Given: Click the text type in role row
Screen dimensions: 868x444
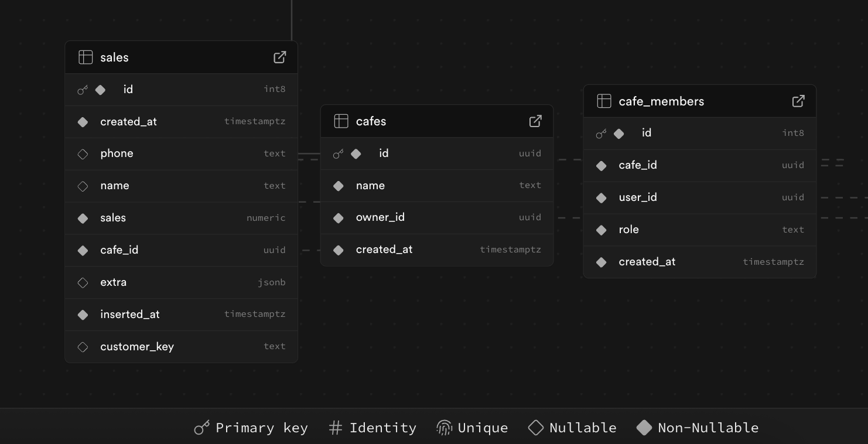Looking at the screenshot, I should pos(793,230).
